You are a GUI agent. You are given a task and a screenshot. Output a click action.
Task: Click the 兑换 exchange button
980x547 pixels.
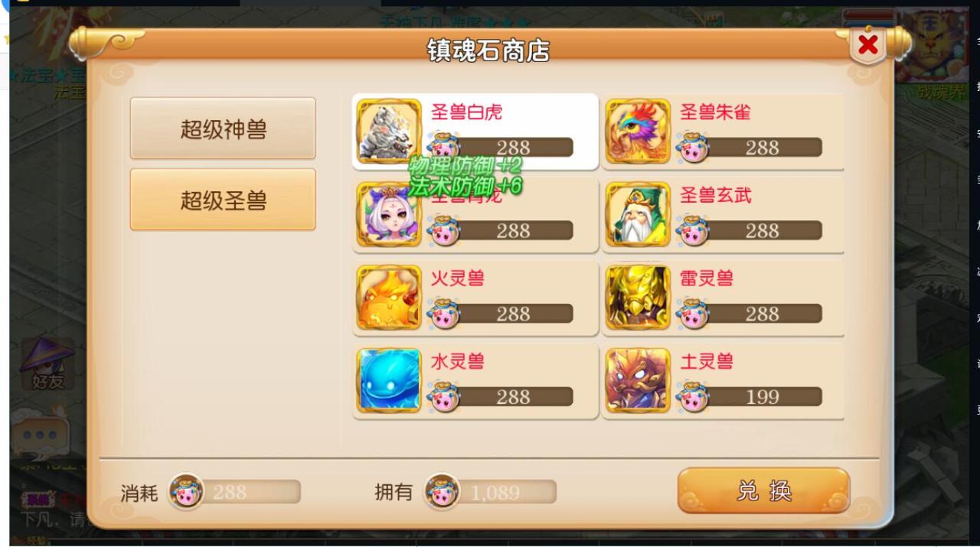pyautogui.click(x=763, y=490)
